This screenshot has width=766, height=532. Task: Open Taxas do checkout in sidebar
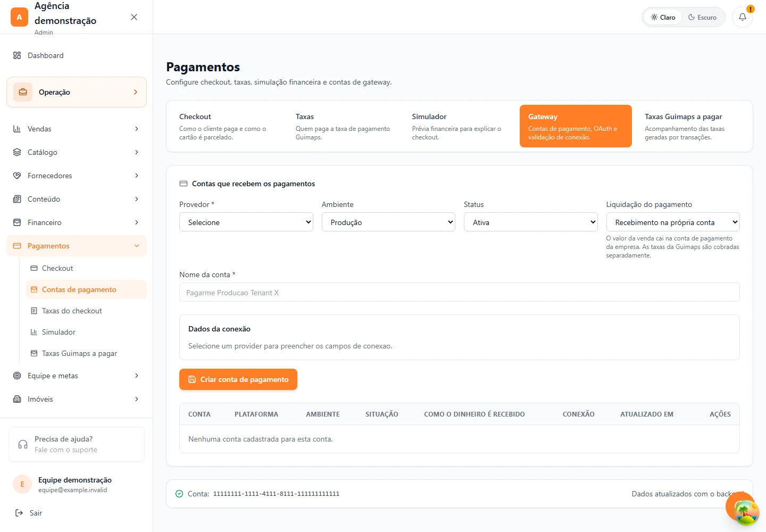[x=86, y=311]
